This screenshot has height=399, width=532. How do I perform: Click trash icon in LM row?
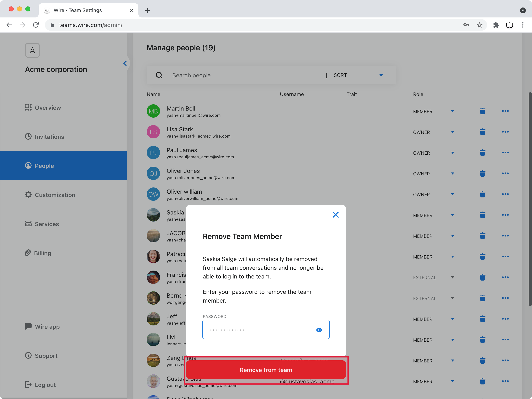(482, 340)
